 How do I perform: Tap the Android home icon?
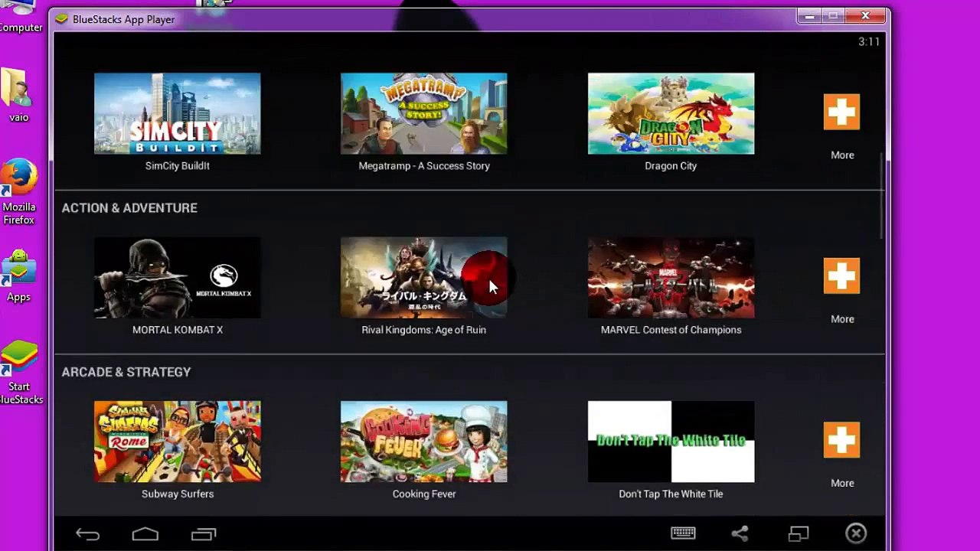(x=145, y=534)
